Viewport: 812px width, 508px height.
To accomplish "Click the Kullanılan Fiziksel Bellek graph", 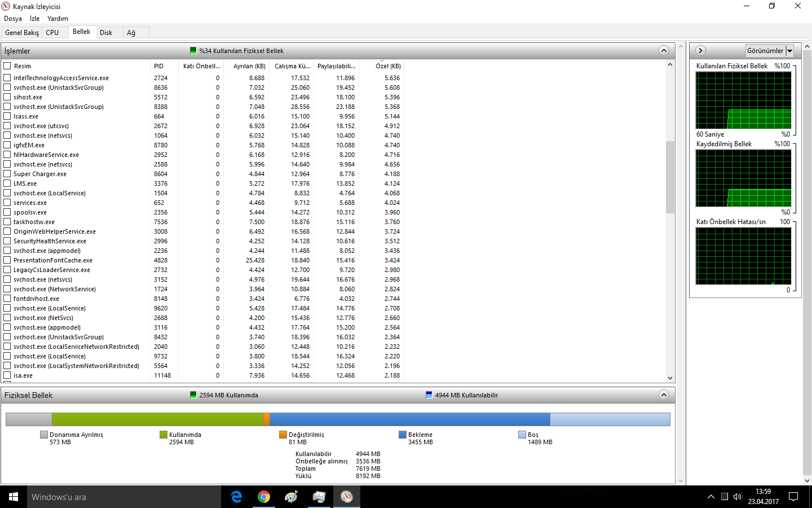I will coord(743,100).
